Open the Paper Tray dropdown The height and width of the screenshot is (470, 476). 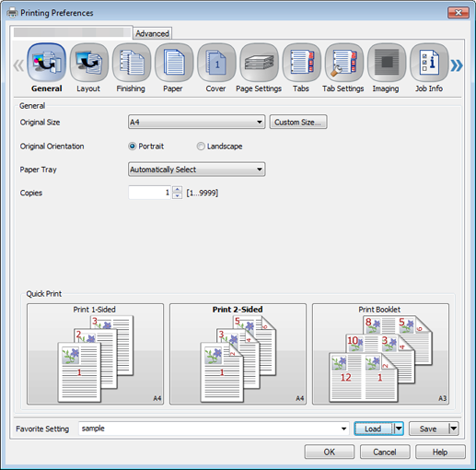click(x=196, y=170)
